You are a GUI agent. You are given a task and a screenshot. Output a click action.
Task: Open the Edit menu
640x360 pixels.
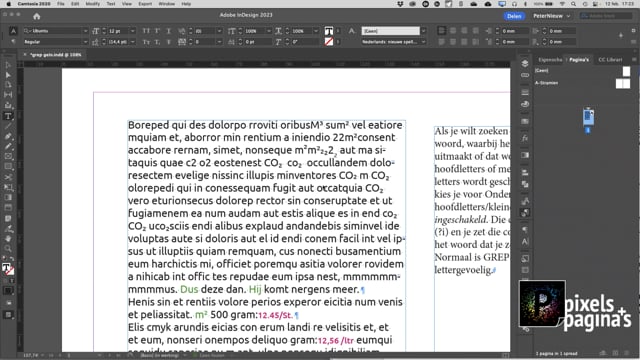click(75, 4)
